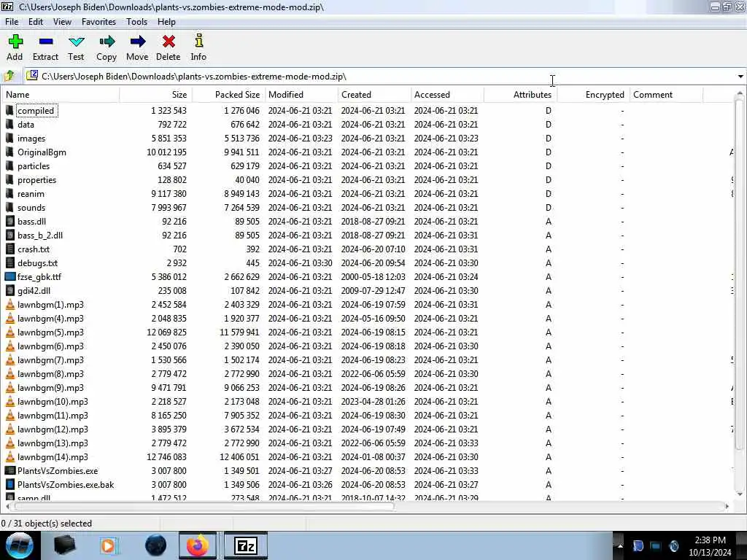Click the Copy toolbar icon

pyautogui.click(x=107, y=42)
